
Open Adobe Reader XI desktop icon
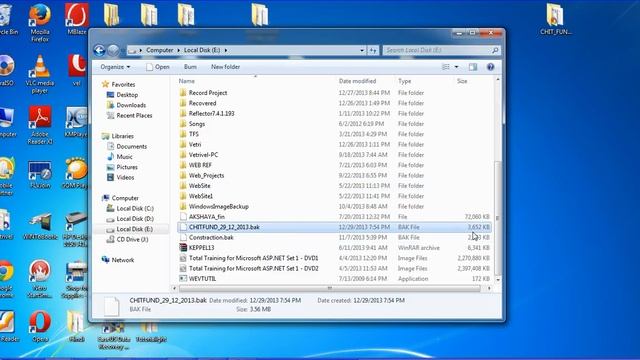pos(40,125)
